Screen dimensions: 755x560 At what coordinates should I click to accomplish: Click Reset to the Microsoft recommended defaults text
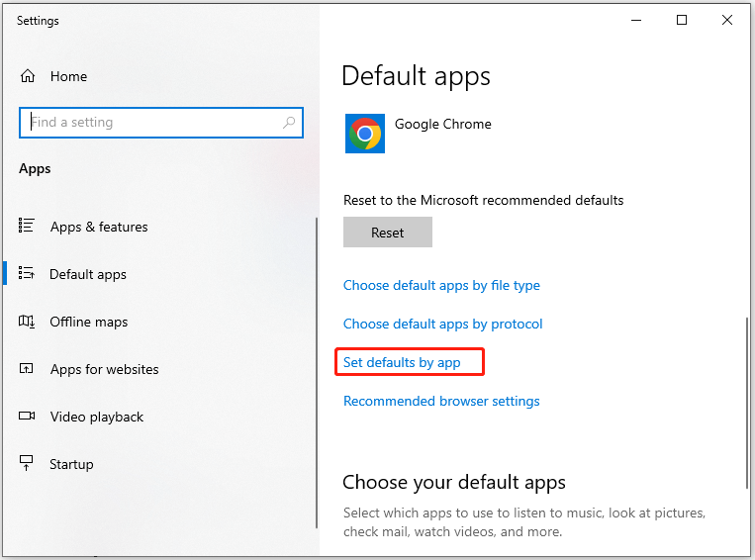(484, 200)
